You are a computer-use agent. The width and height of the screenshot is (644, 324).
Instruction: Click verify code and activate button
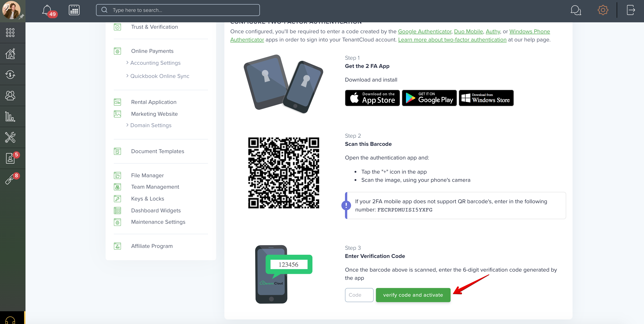pyautogui.click(x=413, y=295)
